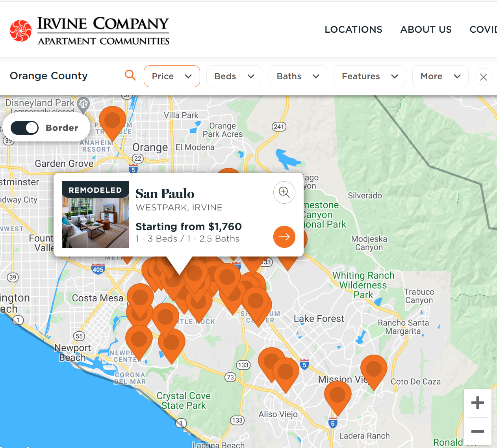Screen dimensions: 497x448
Task: Click the orange search magnifier icon
Action: tap(130, 75)
